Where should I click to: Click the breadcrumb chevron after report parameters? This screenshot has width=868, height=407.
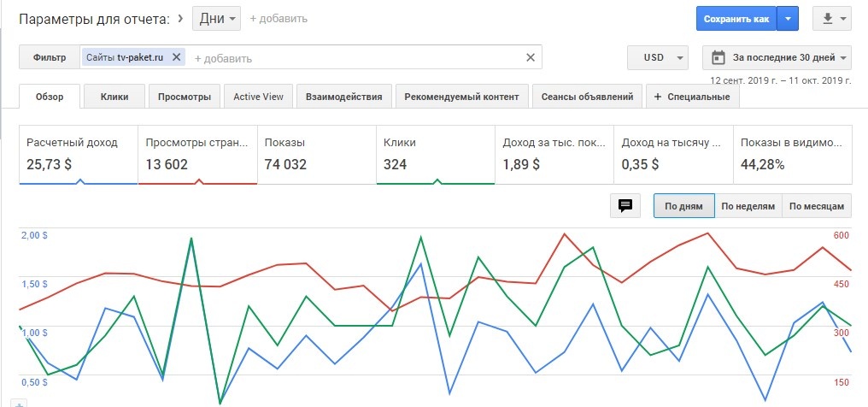pyautogui.click(x=180, y=17)
